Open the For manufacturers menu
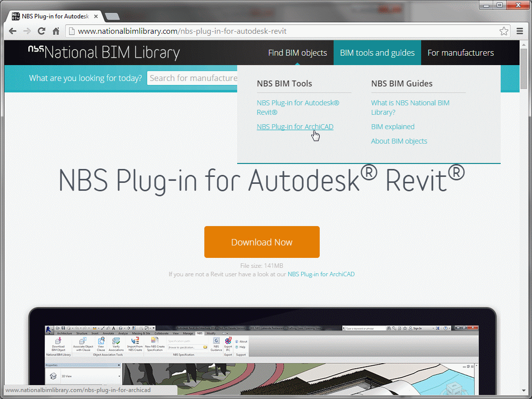This screenshot has height=399, width=532. (x=461, y=53)
